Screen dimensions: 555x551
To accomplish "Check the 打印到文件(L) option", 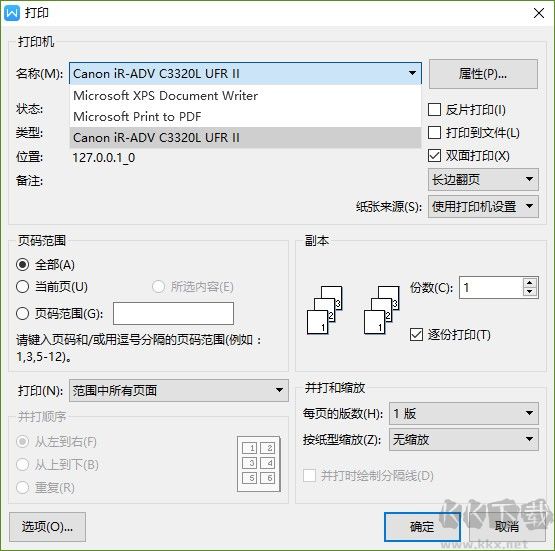I will (x=434, y=133).
